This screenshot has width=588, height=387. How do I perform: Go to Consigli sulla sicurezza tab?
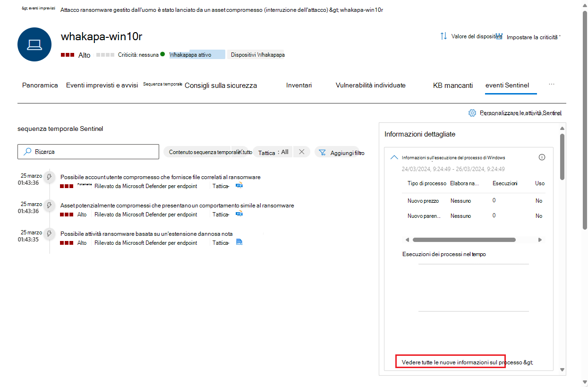pos(221,86)
